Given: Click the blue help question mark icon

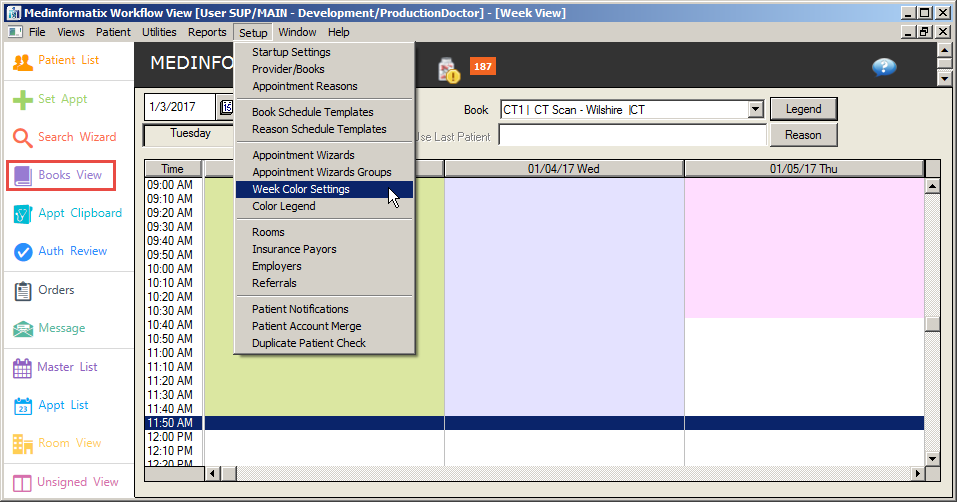Looking at the screenshot, I should tap(884, 67).
